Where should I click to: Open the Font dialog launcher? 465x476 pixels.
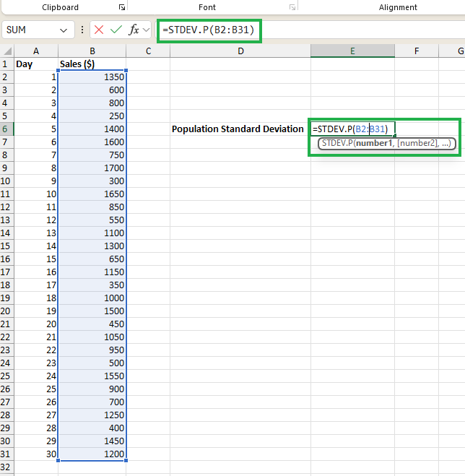(292, 7)
